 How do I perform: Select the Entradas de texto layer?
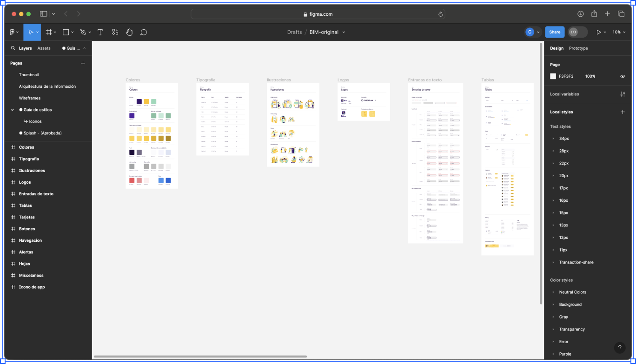(x=36, y=194)
